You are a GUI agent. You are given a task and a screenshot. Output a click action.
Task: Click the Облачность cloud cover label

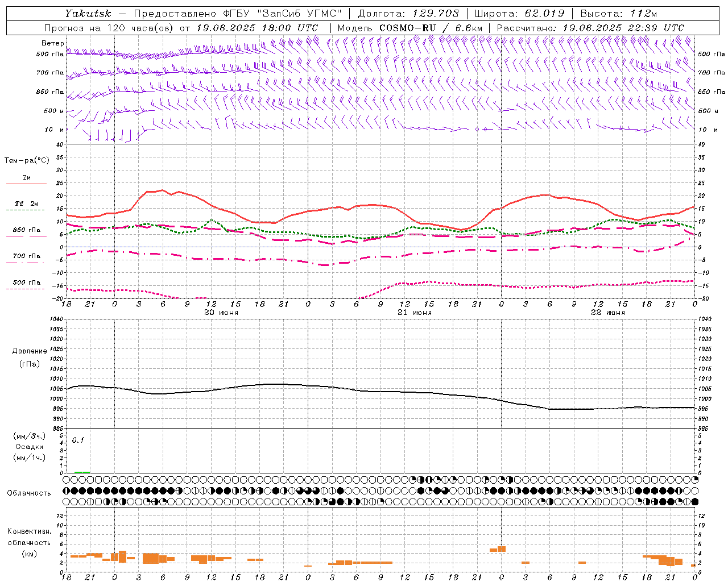pyautogui.click(x=29, y=493)
